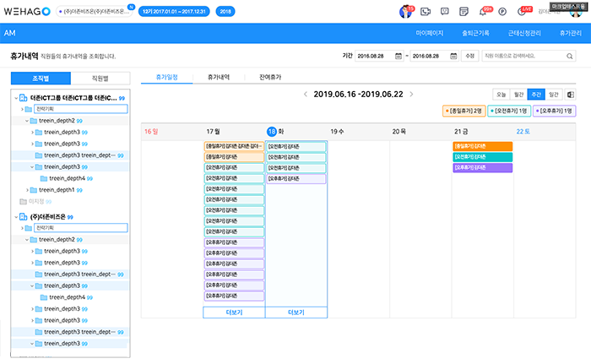This screenshot has height=364, width=591.
Task: Select the 직원별 view toggle
Action: coord(100,78)
